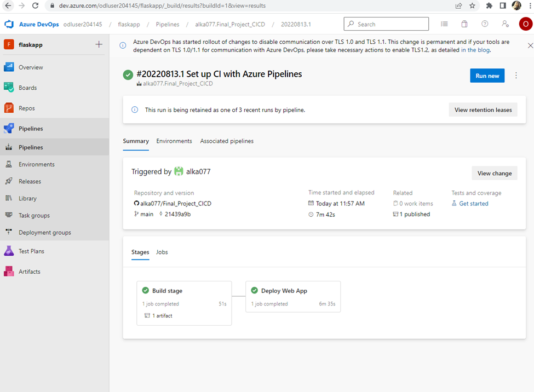534x392 pixels.
Task: Switch to the Jobs tab
Action: 162,252
